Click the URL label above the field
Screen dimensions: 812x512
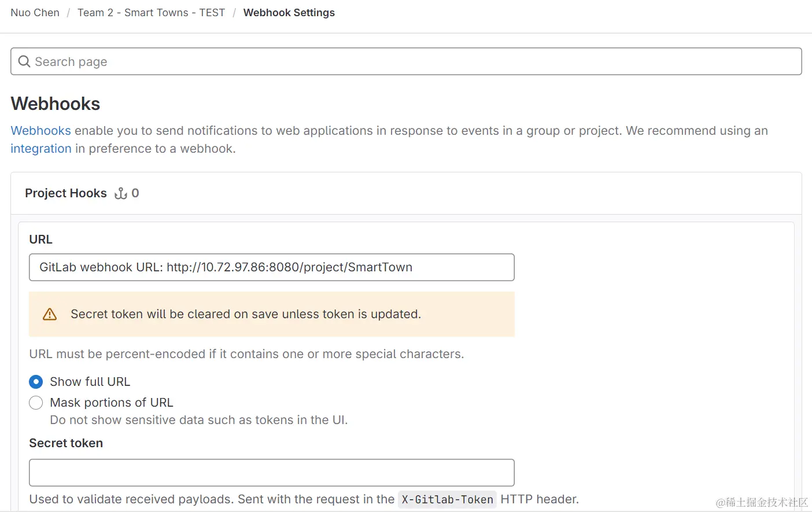pyautogui.click(x=40, y=240)
